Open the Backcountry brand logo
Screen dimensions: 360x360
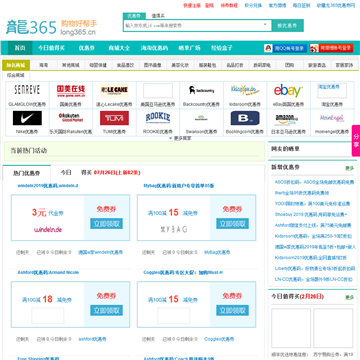click(x=201, y=90)
